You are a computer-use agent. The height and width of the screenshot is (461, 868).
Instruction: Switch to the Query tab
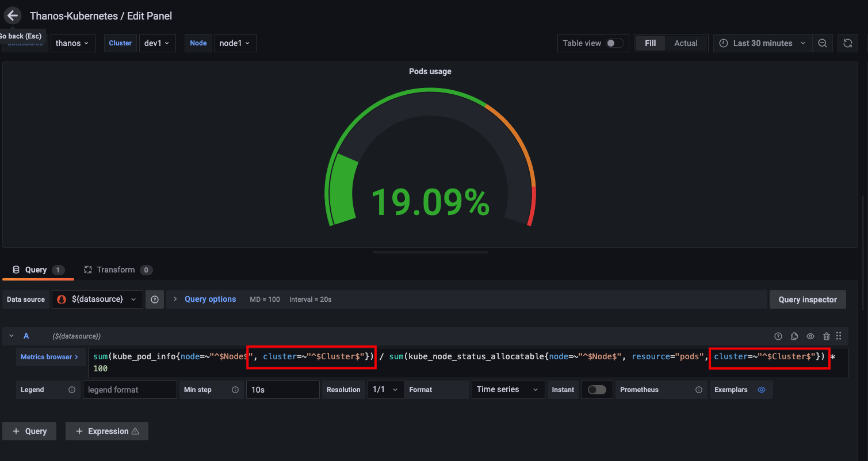(x=38, y=270)
